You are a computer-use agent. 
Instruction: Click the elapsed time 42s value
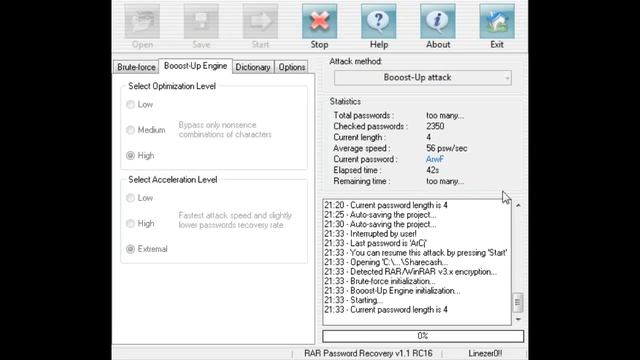pyautogui.click(x=433, y=170)
